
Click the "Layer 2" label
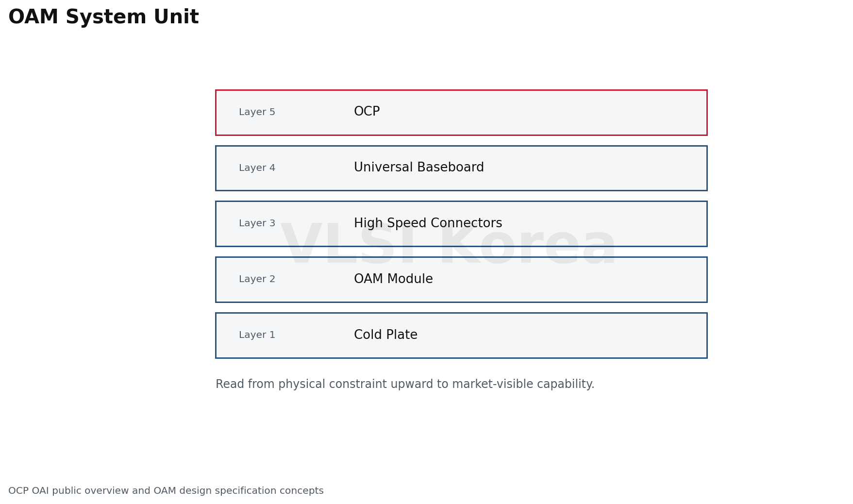pos(257,279)
